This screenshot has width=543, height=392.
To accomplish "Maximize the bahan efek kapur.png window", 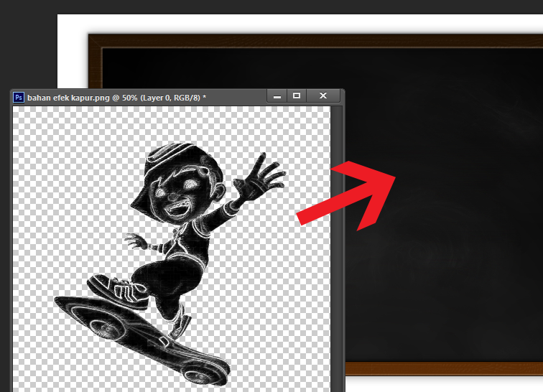I will 297,96.
